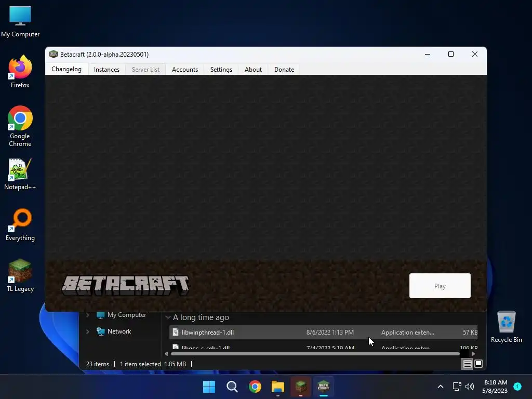Click the libwinpthread-1.dll file icon
532x399 pixels.
point(176,332)
